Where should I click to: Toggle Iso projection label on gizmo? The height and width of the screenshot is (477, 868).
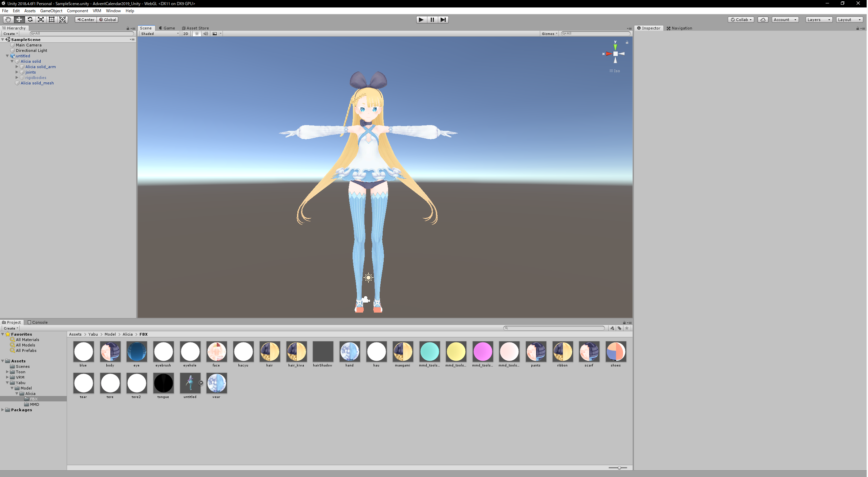pyautogui.click(x=615, y=71)
